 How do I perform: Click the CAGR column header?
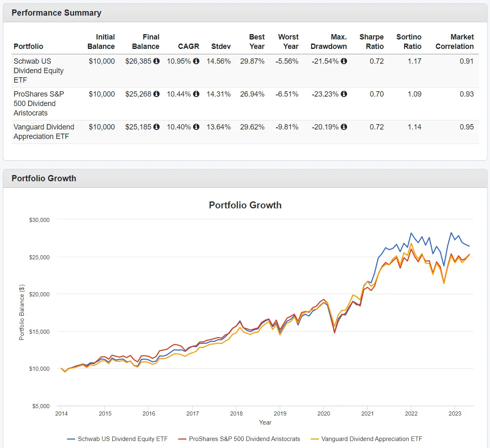[x=188, y=46]
